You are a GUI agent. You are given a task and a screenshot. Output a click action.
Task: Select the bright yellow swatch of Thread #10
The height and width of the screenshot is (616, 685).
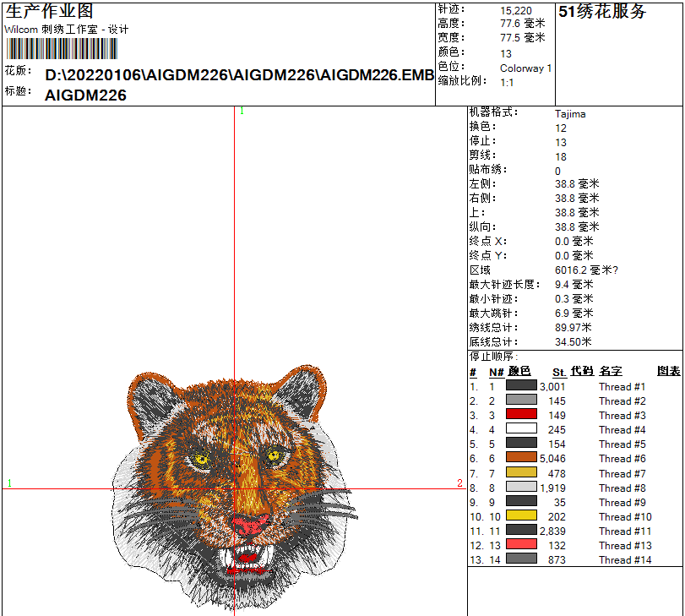tap(521, 515)
